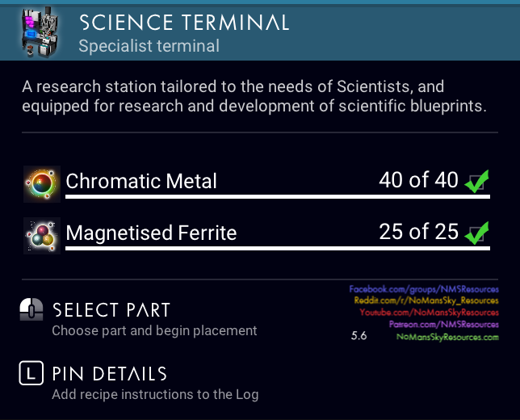Open the Facebook.com/groups/NMSResources link
520x420 pixels.
pyautogui.click(x=424, y=289)
